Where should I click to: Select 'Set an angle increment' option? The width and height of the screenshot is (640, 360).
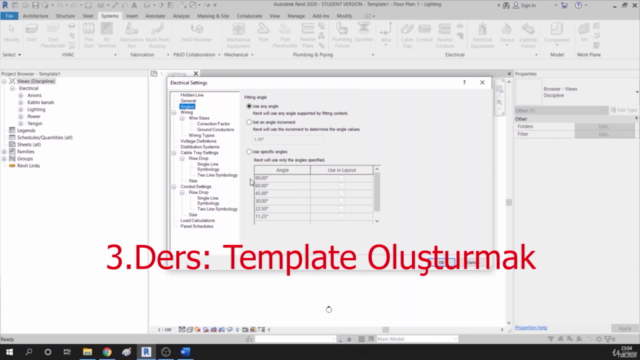(249, 122)
